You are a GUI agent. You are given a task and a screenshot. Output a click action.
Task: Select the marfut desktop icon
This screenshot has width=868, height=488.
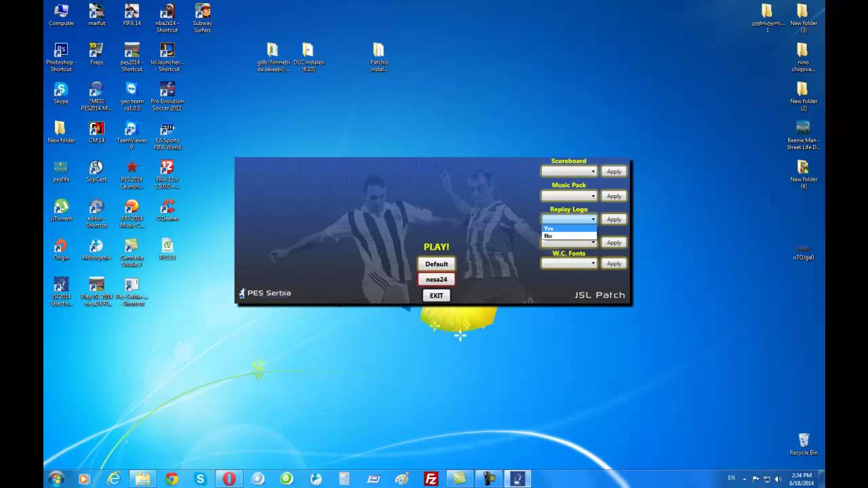pos(96,15)
